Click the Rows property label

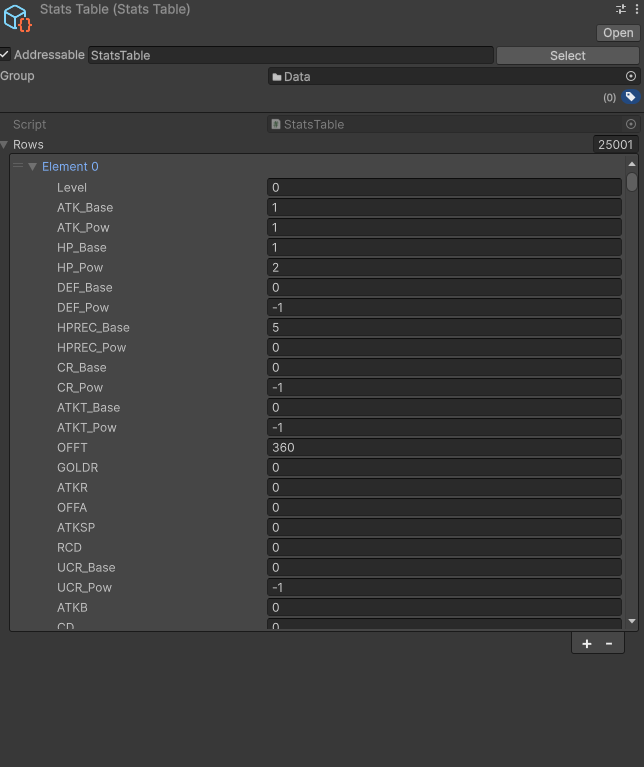click(x=28, y=145)
